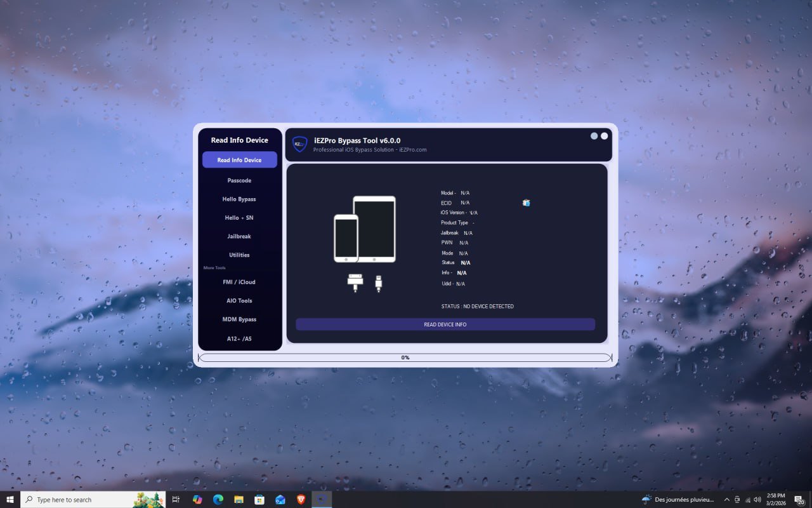Image resolution: width=812 pixels, height=508 pixels.
Task: Open the FMI / iCloud section
Action: pos(239,282)
